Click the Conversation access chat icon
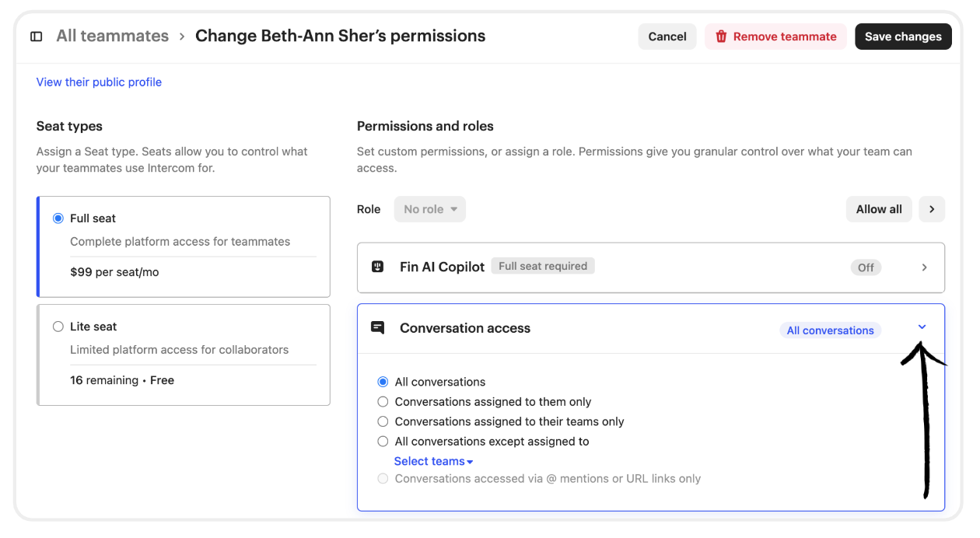 pyautogui.click(x=378, y=328)
